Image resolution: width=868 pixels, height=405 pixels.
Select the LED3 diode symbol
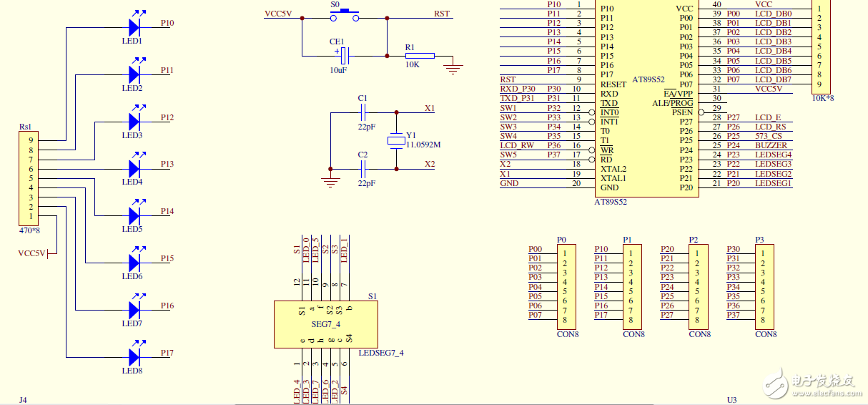tap(135, 120)
